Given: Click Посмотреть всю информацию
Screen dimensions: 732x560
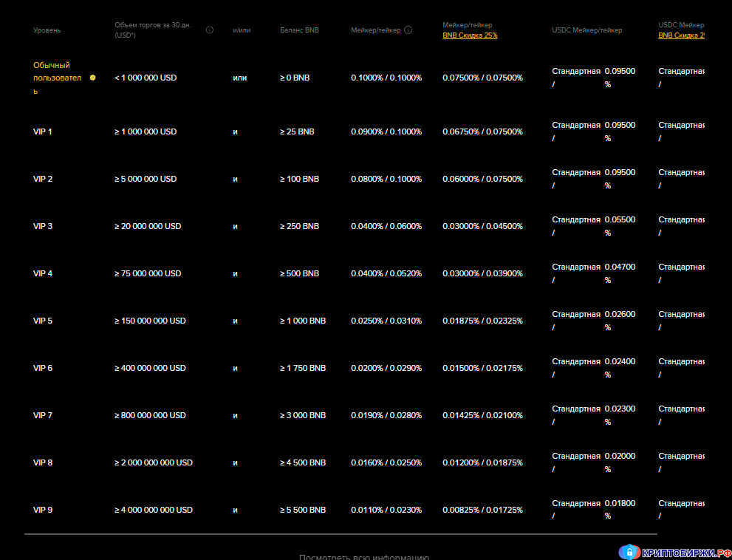Looking at the screenshot, I should (x=365, y=556).
